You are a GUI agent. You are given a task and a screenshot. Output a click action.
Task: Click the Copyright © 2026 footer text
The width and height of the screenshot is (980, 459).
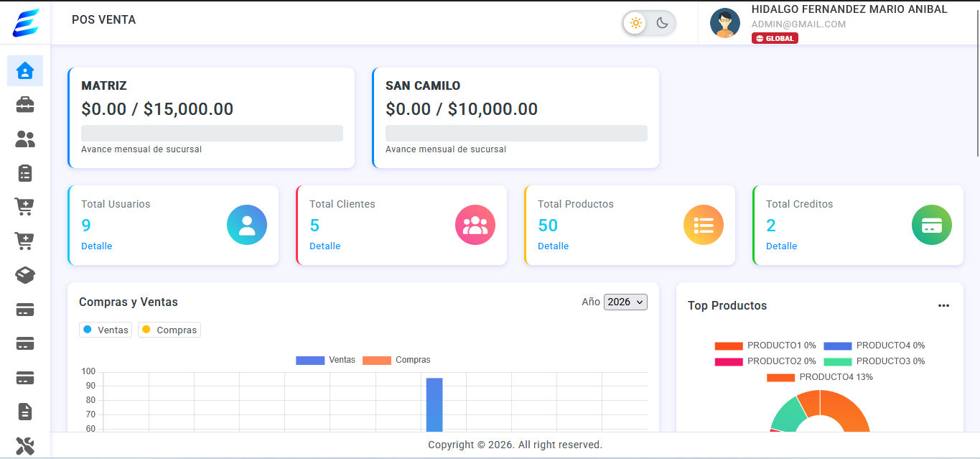pos(515,445)
